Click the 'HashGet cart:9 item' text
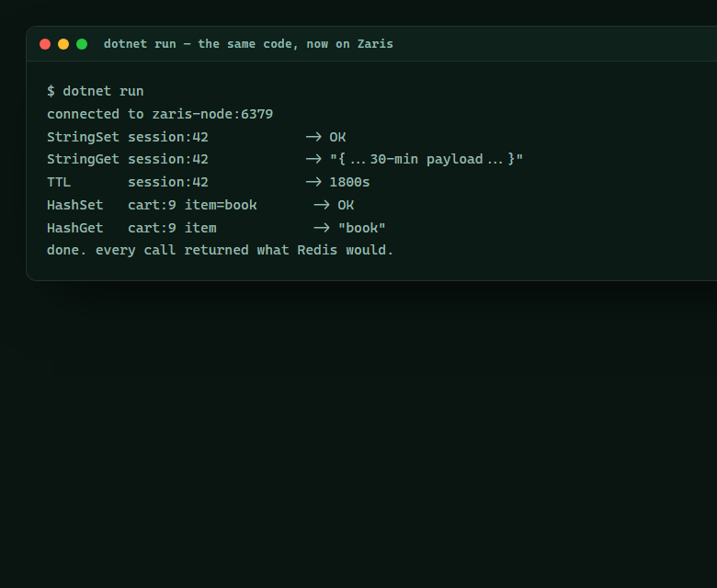 click(131, 228)
